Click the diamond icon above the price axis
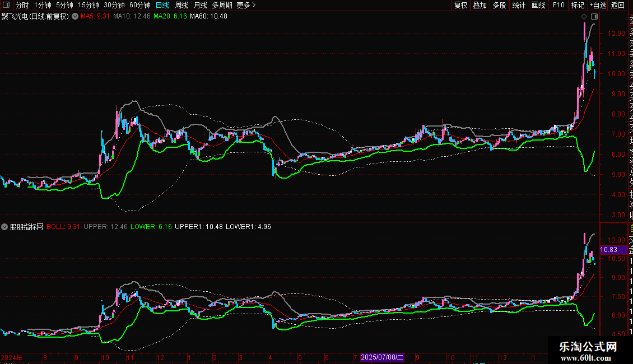This screenshot has height=364, width=633. tap(584, 16)
